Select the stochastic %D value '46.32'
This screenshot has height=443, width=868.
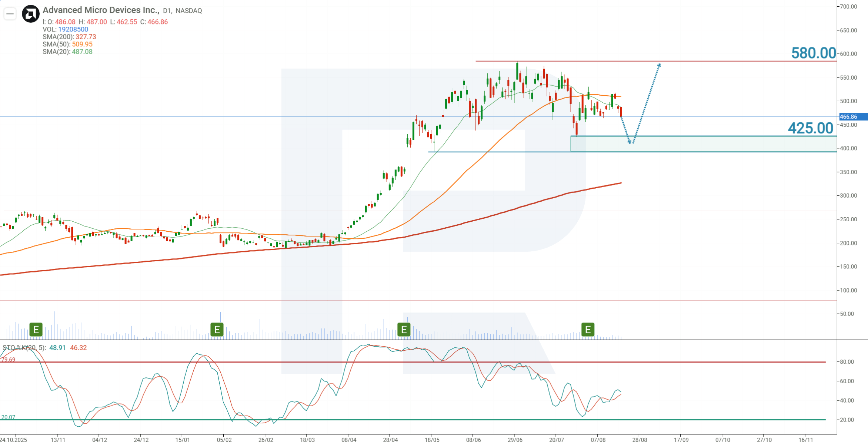[x=79, y=348]
